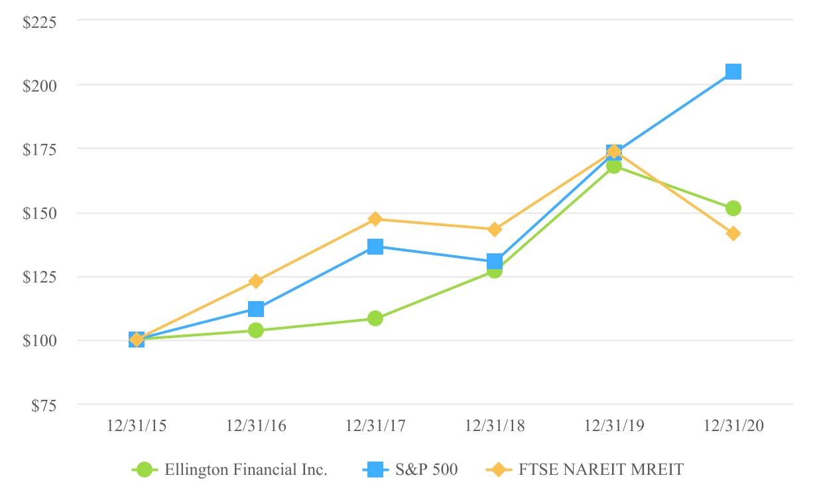This screenshot has height=504, width=813.
Task: Click S&P 500 square marker at 12/31/17
Action: click(x=375, y=247)
